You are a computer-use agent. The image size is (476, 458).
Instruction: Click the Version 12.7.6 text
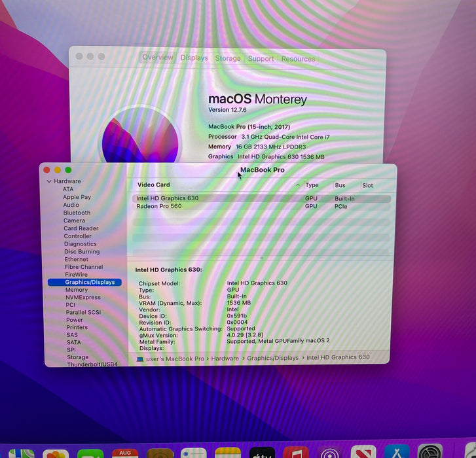(x=227, y=110)
